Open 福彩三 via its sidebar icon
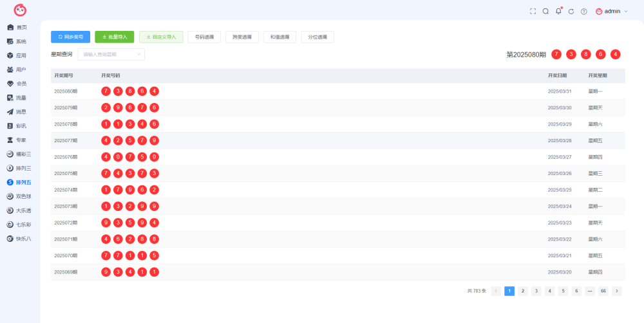Screen dimensions: 644x323 (x=10, y=154)
